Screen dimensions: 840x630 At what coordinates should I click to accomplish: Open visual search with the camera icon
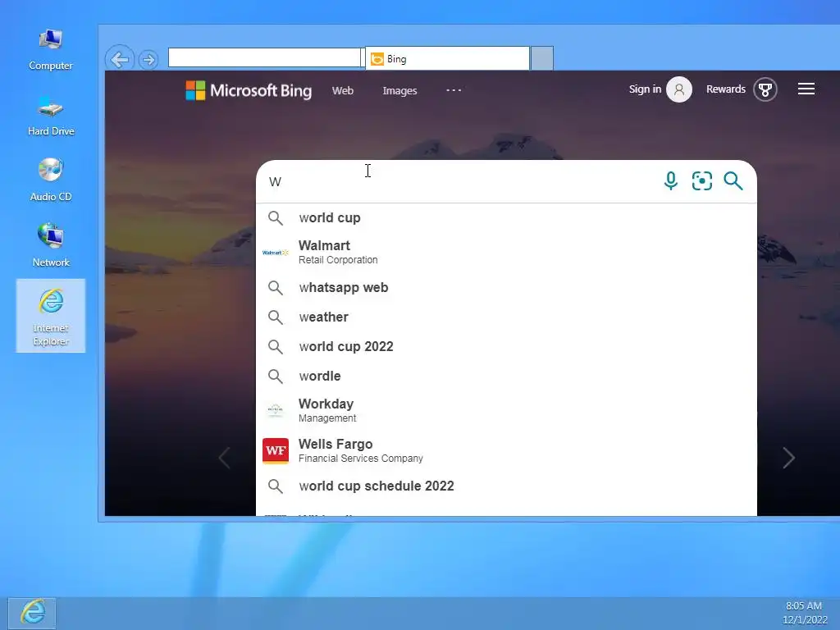[x=702, y=181]
